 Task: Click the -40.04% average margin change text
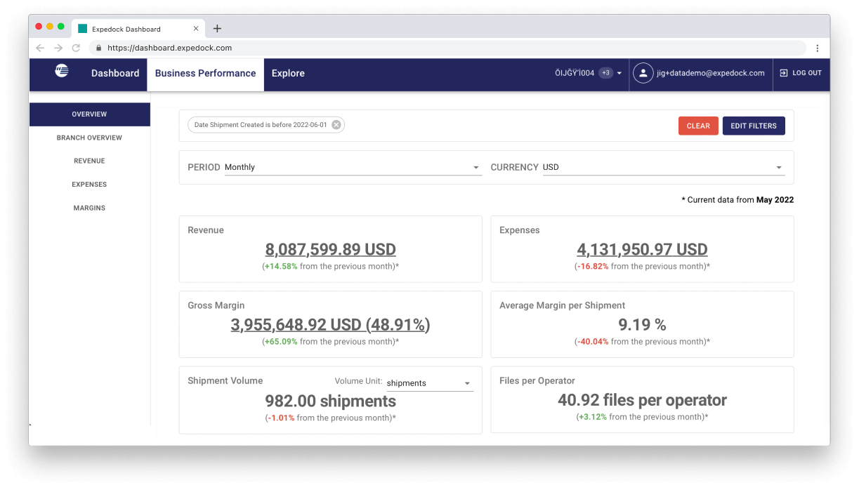[593, 342]
